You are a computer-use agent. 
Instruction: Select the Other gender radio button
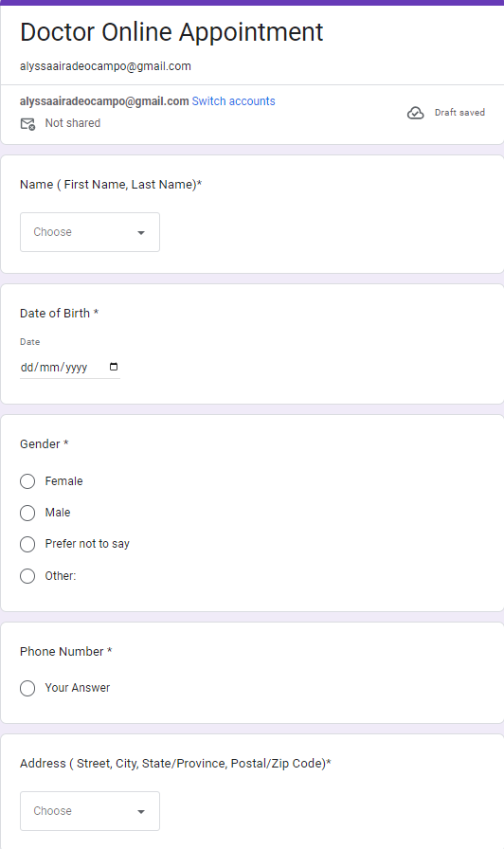pos(27,576)
